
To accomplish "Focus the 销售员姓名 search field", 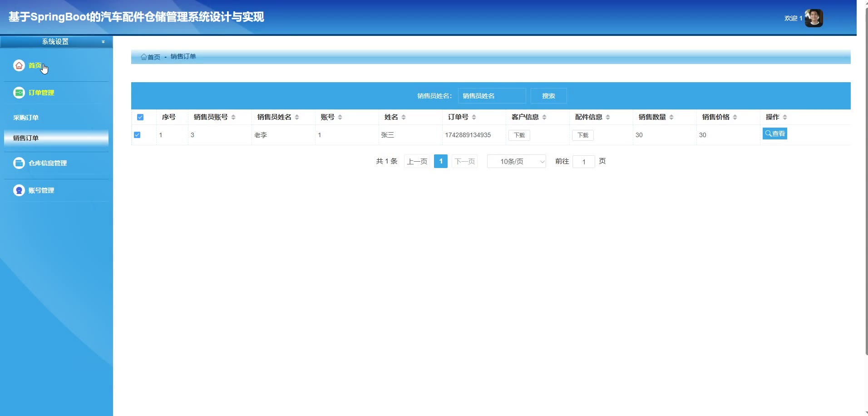I will click(492, 96).
